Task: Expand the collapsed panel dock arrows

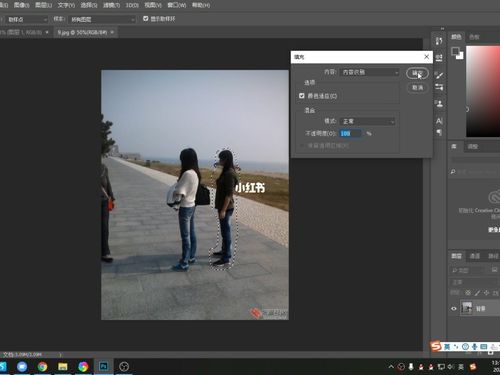Action: pos(443,29)
